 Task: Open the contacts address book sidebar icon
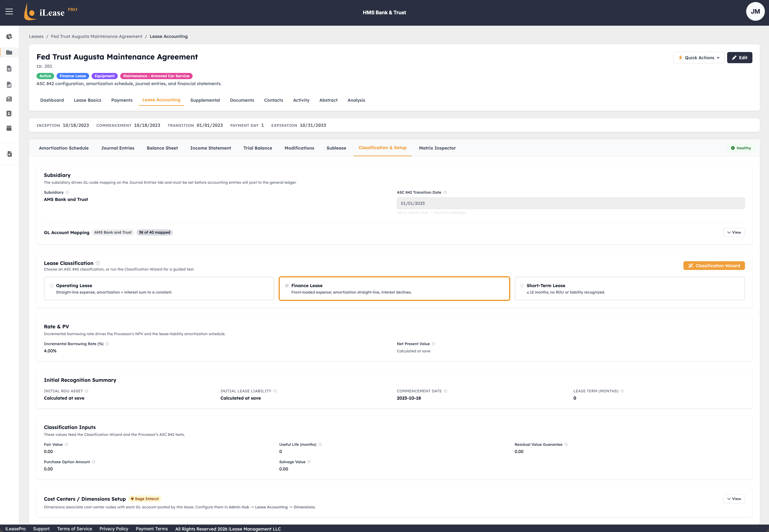point(9,114)
